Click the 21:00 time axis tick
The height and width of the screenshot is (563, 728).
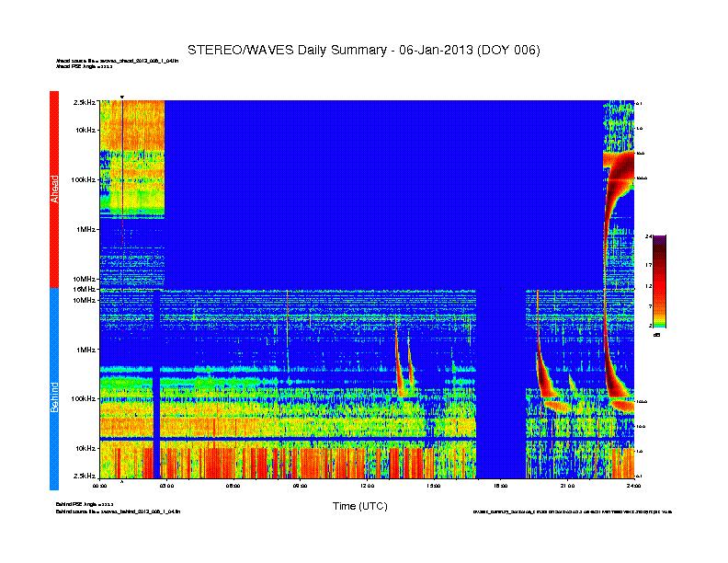tap(567, 486)
